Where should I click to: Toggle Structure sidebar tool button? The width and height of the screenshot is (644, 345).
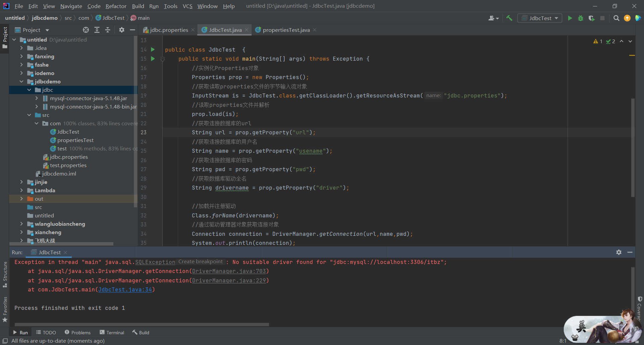tap(5, 275)
